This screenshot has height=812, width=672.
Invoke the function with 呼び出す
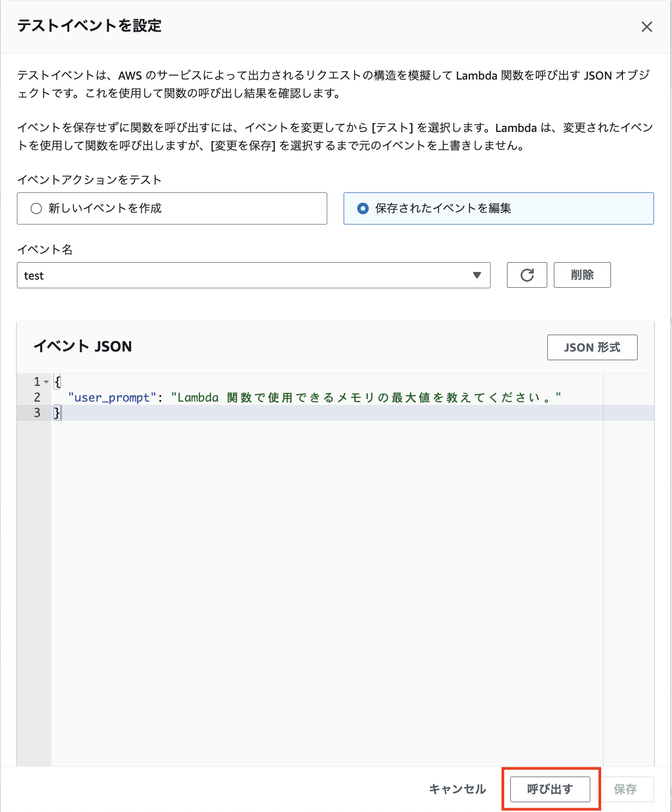tap(549, 789)
